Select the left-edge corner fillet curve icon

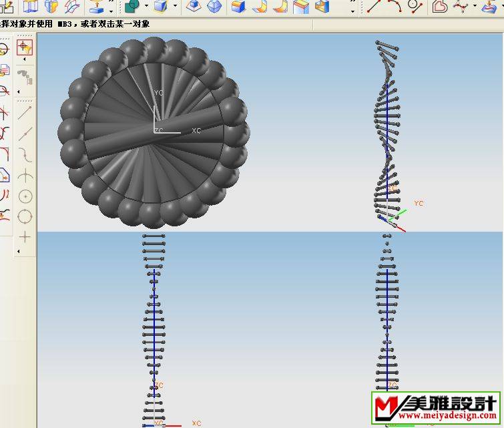coord(5,154)
